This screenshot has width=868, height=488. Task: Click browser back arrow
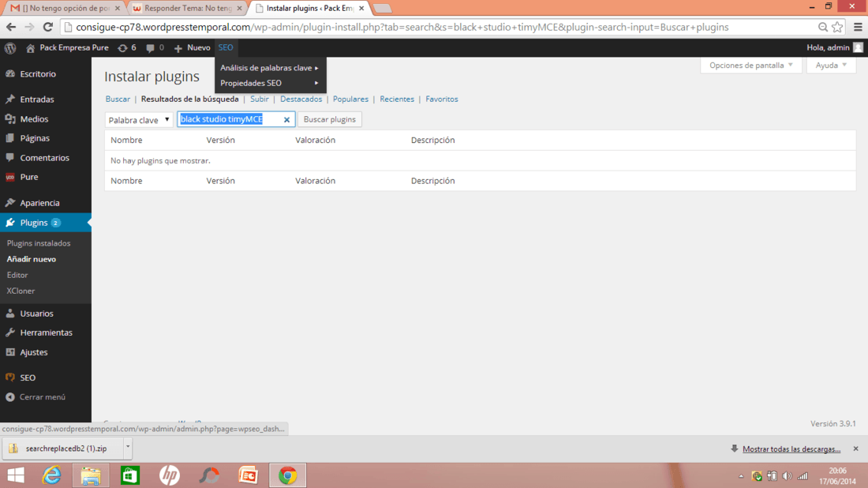[11, 27]
